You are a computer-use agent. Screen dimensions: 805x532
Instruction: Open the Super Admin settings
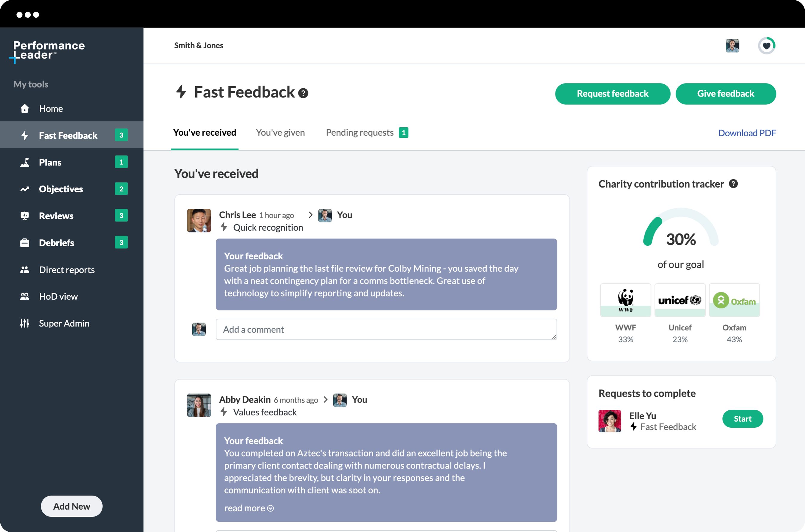[x=64, y=323]
